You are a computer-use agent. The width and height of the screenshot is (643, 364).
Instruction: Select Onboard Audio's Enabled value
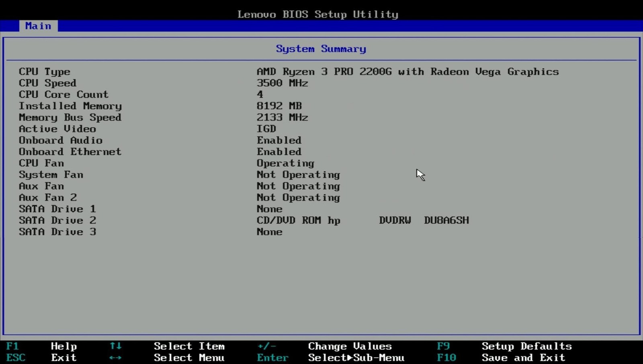pyautogui.click(x=279, y=140)
